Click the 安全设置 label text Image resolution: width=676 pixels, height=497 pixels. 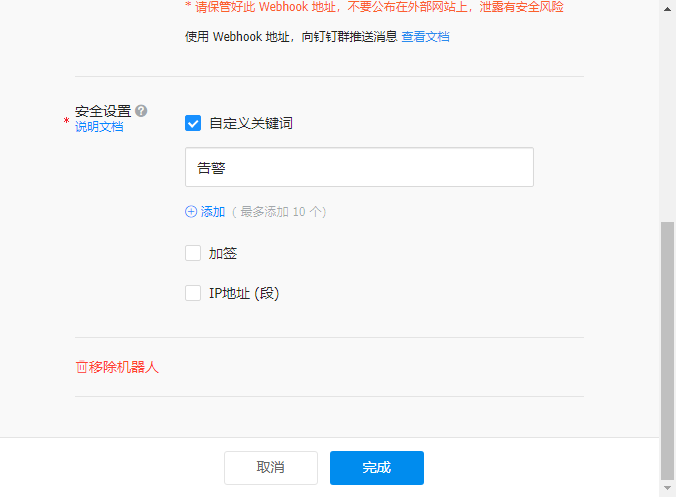[x=103, y=111]
